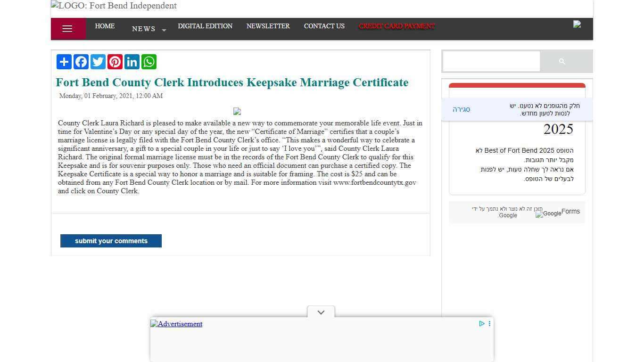The height and width of the screenshot is (362, 644).
Task: Click the submit your comments button
Action: pyautogui.click(x=111, y=241)
